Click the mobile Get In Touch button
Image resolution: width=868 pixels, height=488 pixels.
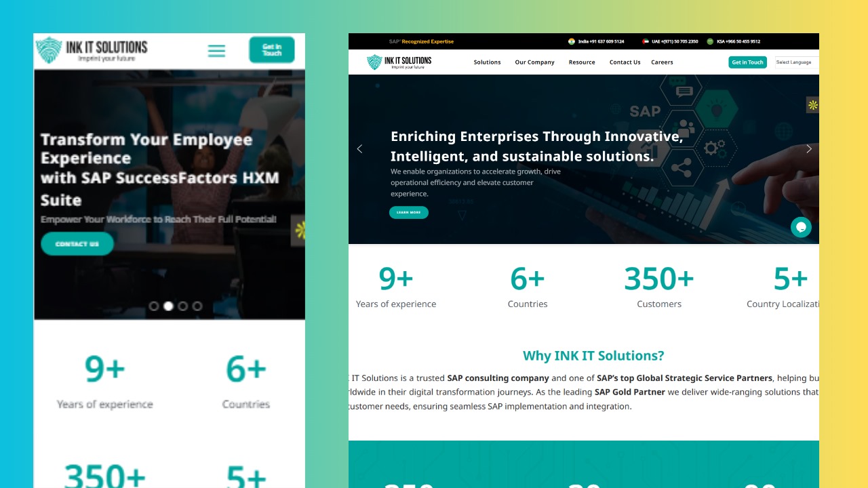point(272,50)
